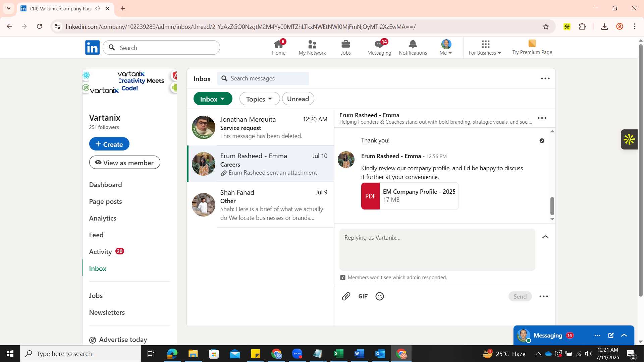Open inbox options three-dot menu
This screenshot has height=362, width=644.
[545, 78]
